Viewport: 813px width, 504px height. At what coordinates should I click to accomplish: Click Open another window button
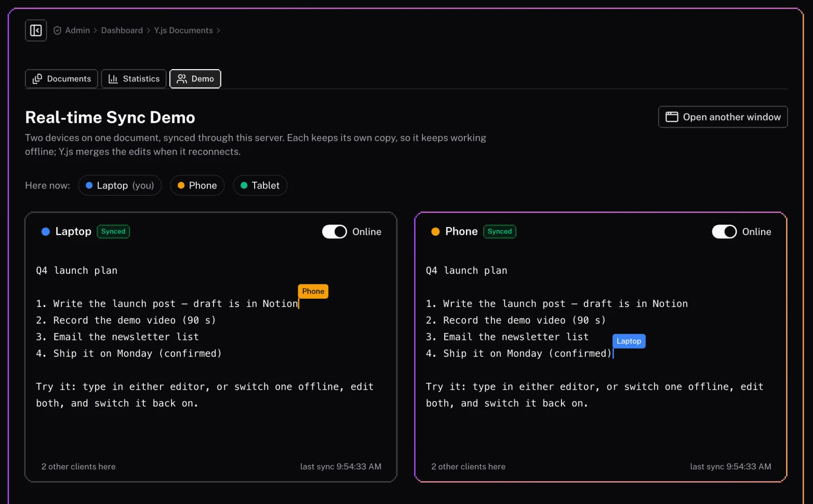click(723, 117)
